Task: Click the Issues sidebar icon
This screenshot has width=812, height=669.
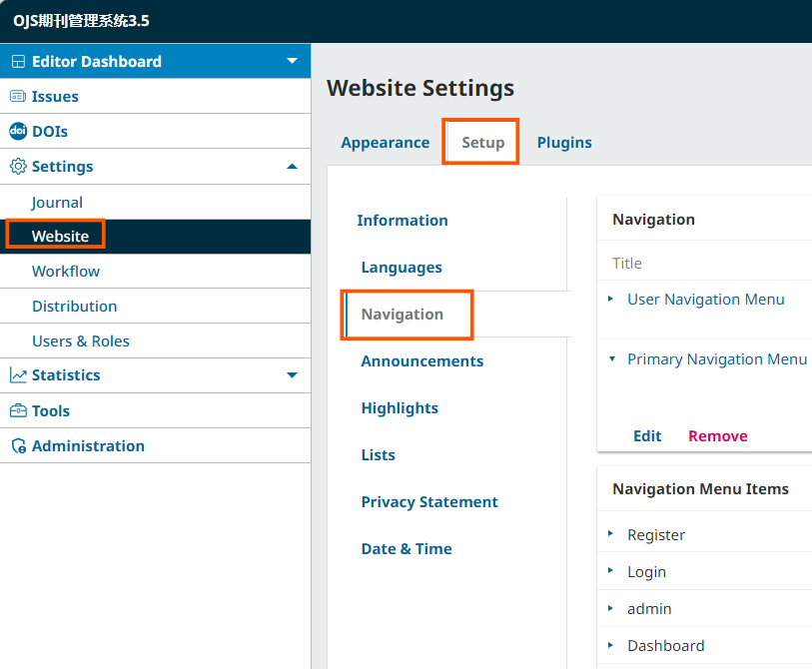Action: tap(18, 96)
